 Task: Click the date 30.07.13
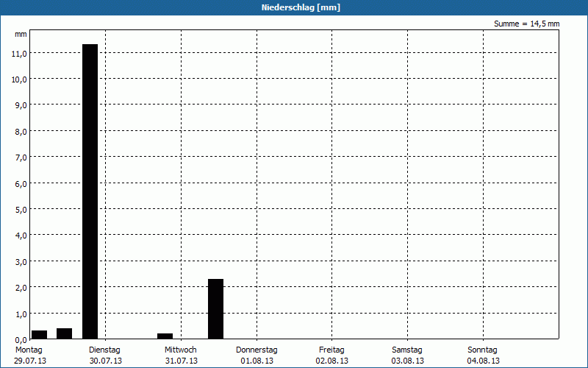coord(106,361)
